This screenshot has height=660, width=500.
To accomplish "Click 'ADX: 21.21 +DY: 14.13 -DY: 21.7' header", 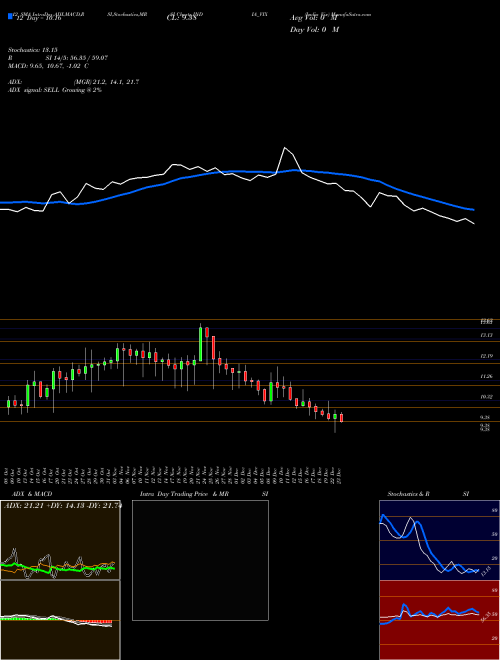I will pos(62,506).
